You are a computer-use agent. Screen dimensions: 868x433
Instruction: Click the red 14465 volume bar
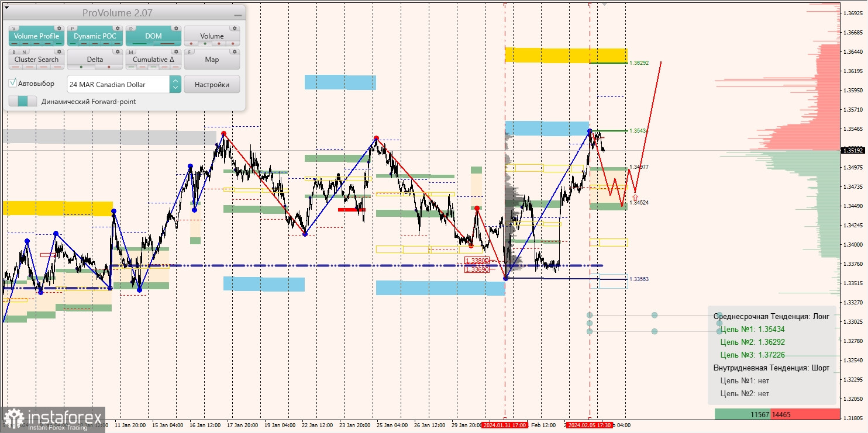pyautogui.click(x=805, y=414)
